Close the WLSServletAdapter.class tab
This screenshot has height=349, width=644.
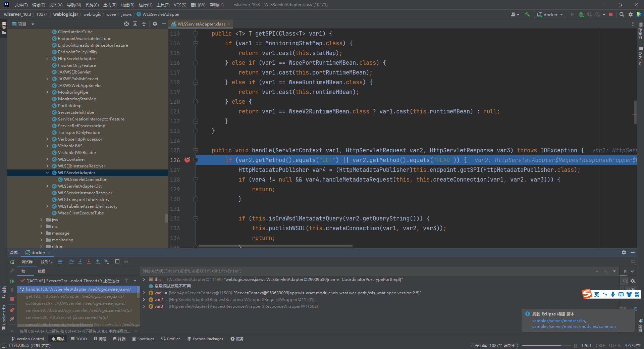coord(229,24)
